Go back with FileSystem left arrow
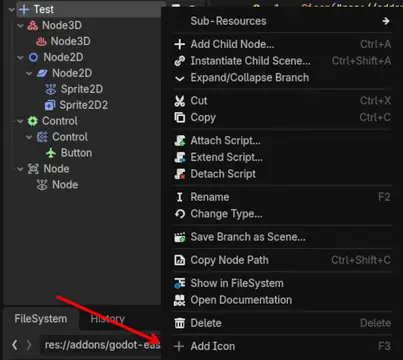 click(15, 345)
